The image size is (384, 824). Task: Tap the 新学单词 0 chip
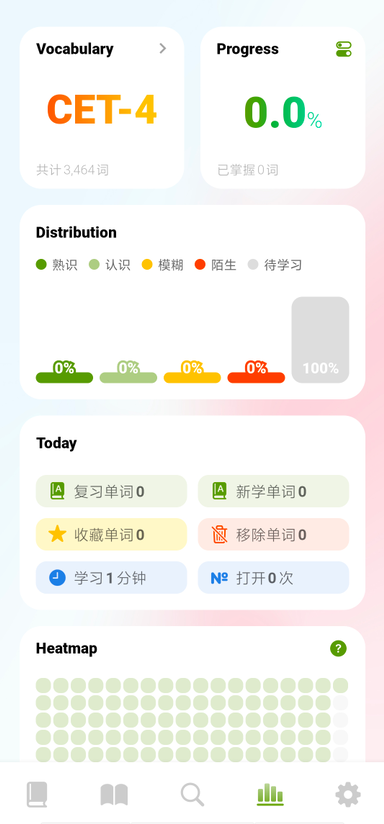click(273, 491)
